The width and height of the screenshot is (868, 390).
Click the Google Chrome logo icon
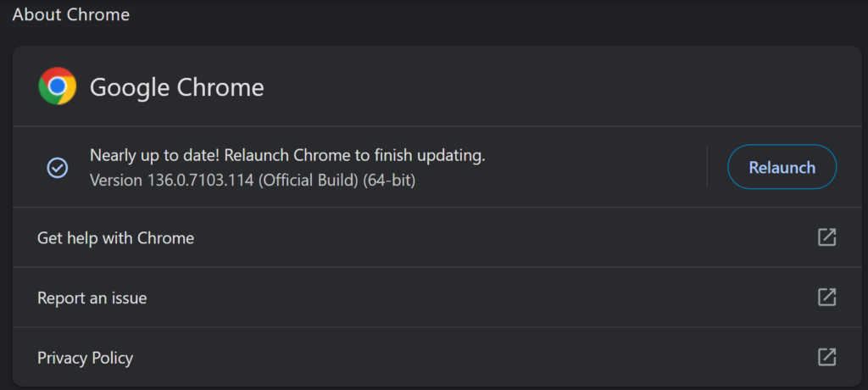pos(58,86)
